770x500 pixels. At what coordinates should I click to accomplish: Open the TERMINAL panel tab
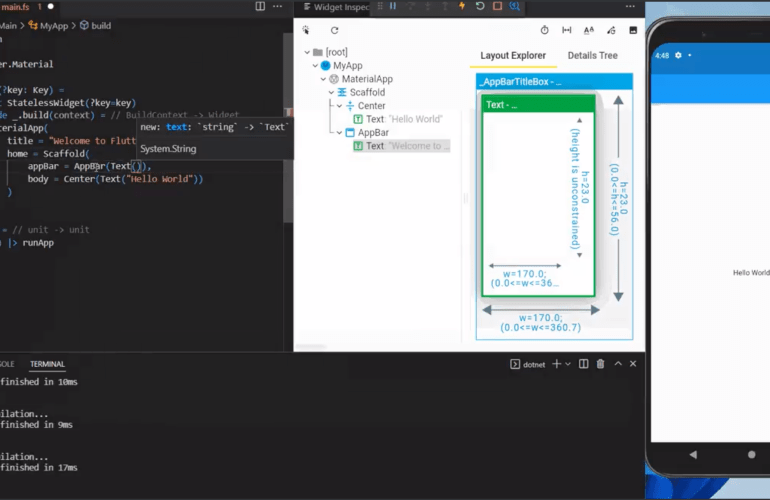(47, 364)
